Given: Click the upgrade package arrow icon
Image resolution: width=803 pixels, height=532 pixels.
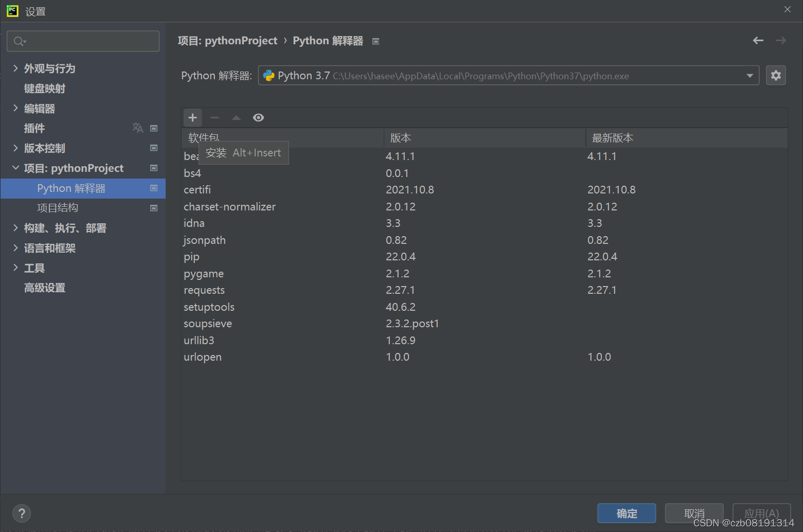Looking at the screenshot, I should tap(236, 118).
